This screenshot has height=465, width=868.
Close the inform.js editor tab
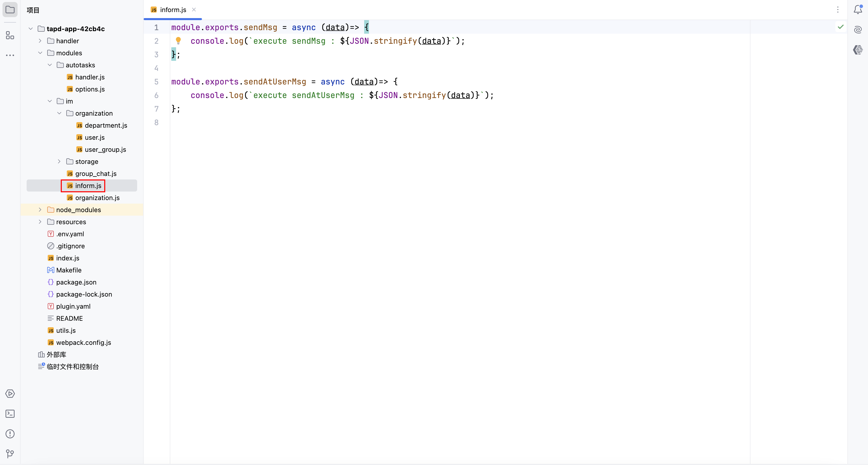(194, 10)
